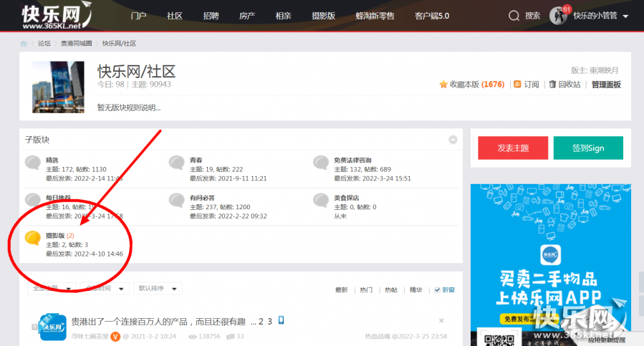The image size is (644, 346).
Task: Click the app icon in the blue ad
Action: 550,254
